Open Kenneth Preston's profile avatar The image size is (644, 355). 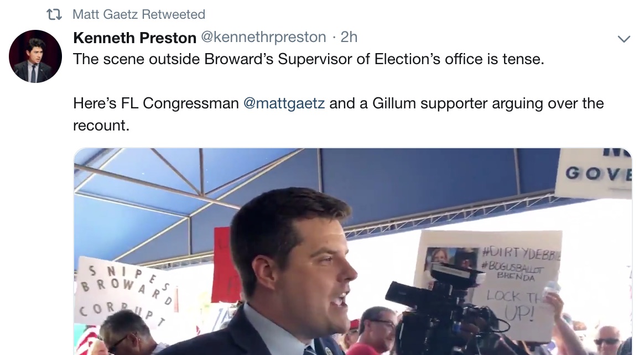(35, 56)
